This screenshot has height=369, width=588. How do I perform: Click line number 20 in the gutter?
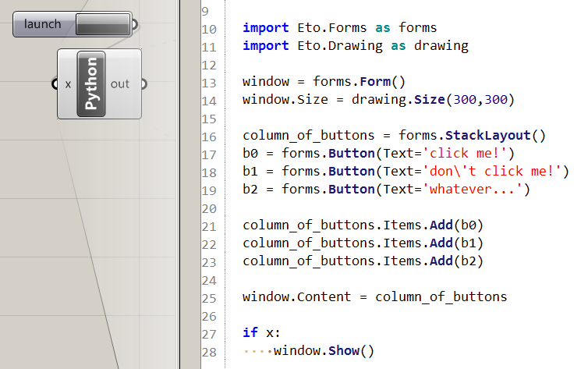point(209,208)
